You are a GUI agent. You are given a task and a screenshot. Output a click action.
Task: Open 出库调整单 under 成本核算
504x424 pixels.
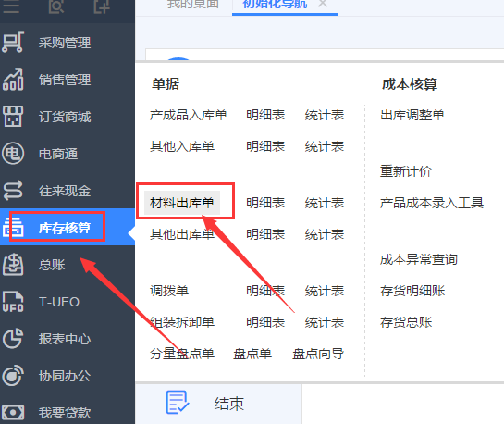412,115
